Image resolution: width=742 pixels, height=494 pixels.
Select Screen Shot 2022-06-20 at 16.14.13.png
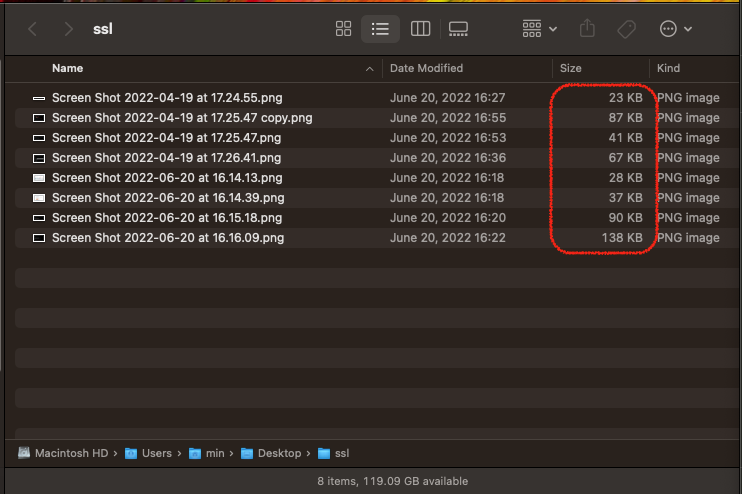coord(167,177)
